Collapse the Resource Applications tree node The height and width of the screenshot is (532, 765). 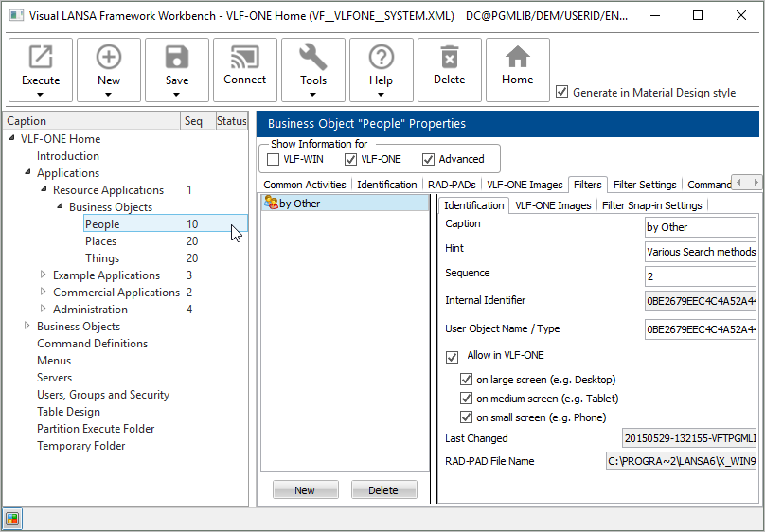pyautogui.click(x=44, y=190)
